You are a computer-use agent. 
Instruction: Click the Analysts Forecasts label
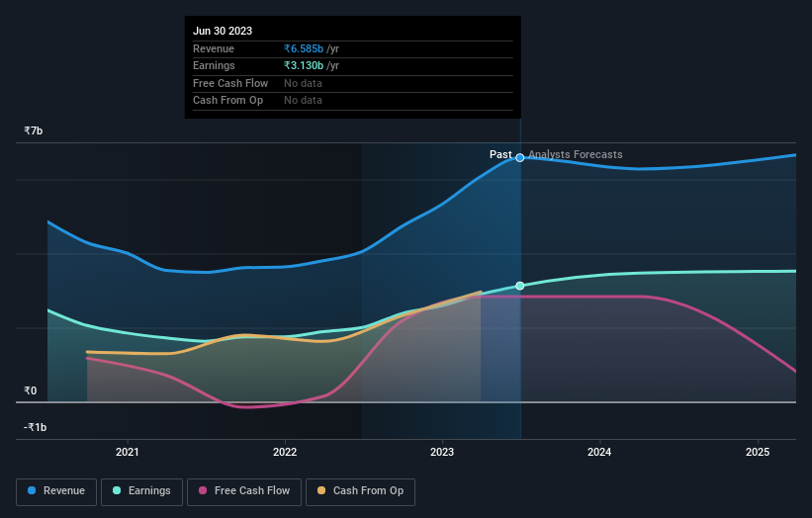(576, 155)
